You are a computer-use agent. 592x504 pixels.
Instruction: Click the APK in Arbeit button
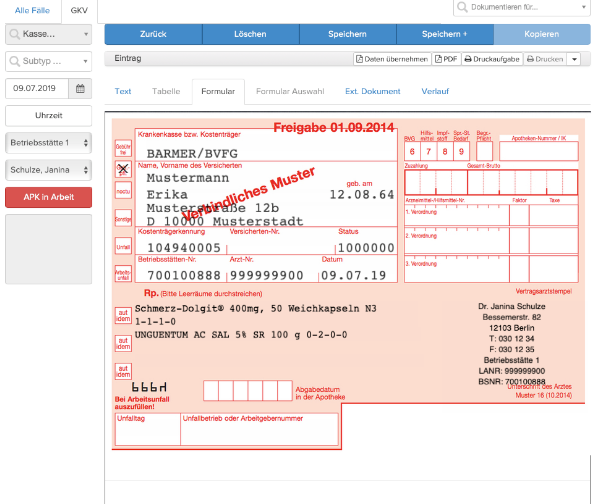[48, 197]
